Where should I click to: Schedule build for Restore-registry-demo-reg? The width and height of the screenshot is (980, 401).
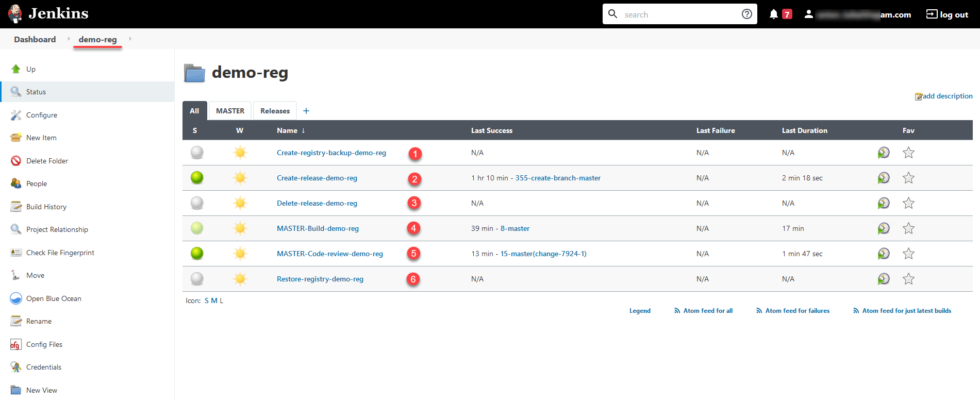(884, 279)
